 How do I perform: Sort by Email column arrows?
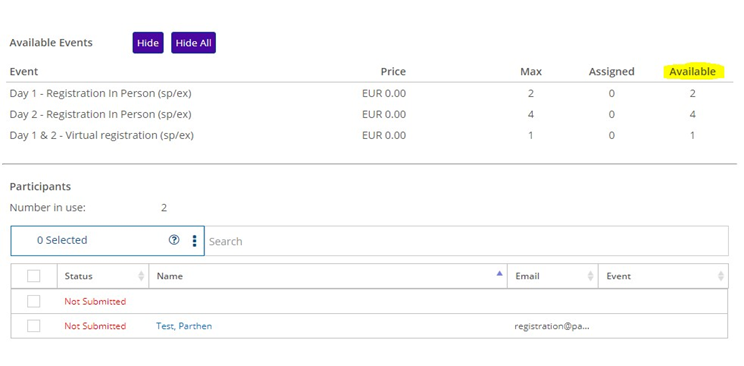(590, 276)
